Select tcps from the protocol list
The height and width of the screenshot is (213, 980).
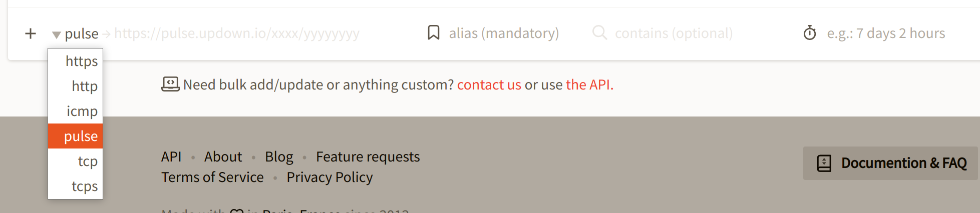(84, 186)
